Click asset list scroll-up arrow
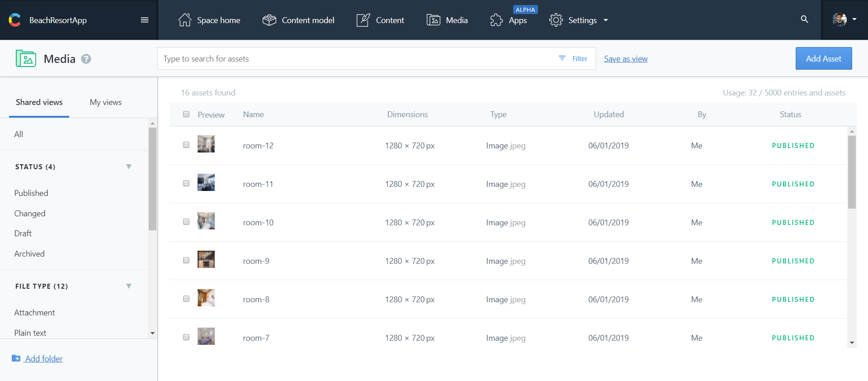 click(852, 131)
